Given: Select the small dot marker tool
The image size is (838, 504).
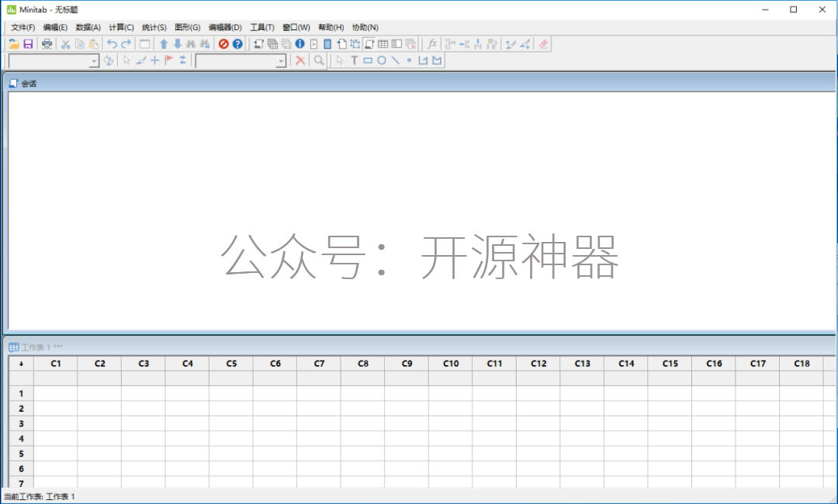Looking at the screenshot, I should (x=410, y=60).
